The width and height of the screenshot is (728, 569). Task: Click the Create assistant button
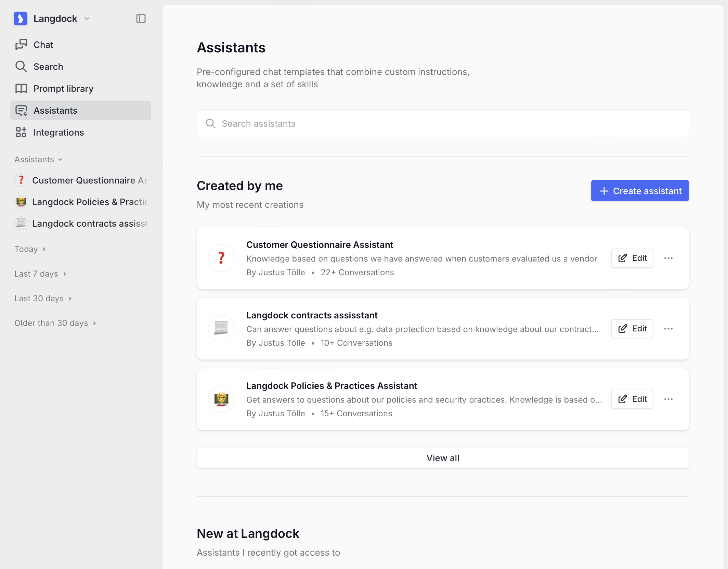[639, 191]
